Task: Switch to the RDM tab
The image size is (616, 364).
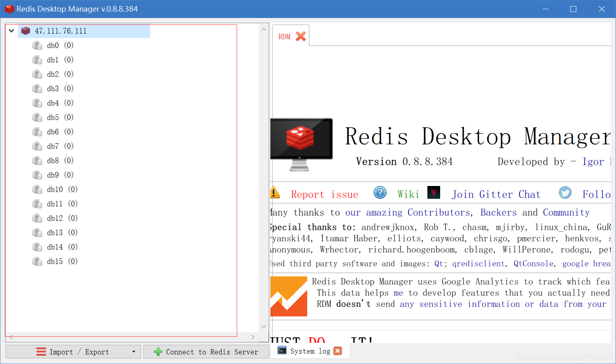Action: tap(284, 37)
